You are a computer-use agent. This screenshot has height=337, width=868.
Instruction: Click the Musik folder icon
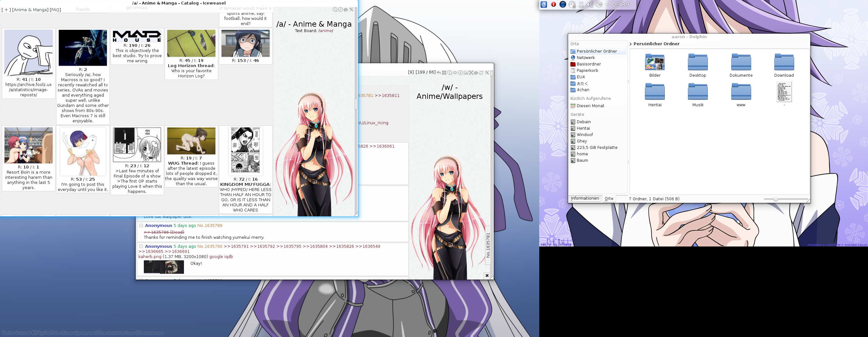(x=698, y=92)
